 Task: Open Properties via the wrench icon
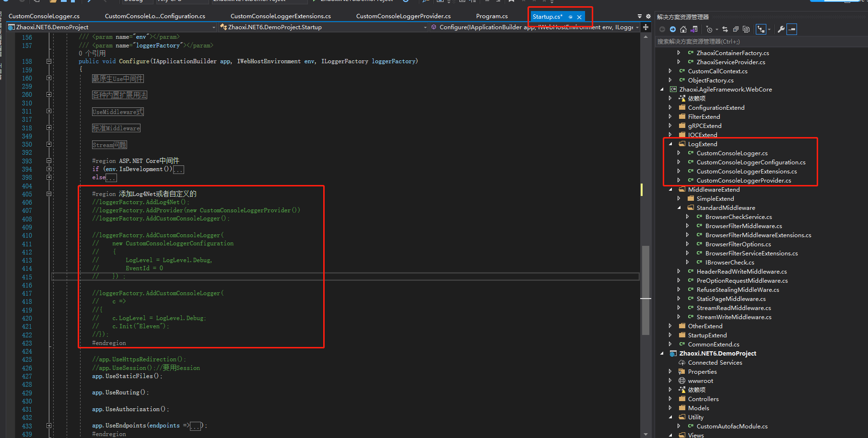[781, 29]
